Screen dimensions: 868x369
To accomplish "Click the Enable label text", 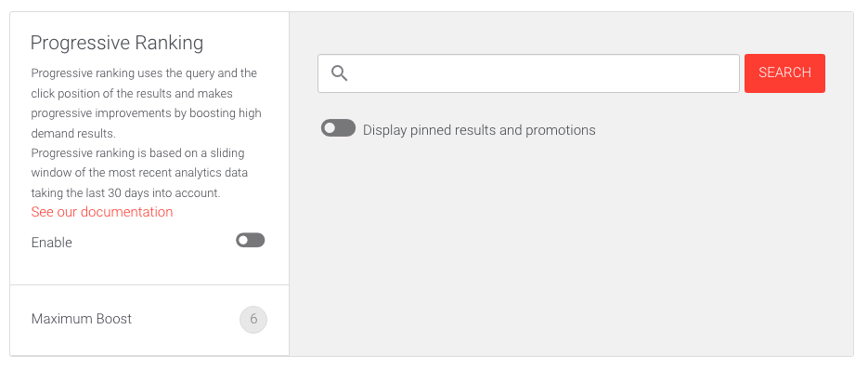I will point(51,243).
